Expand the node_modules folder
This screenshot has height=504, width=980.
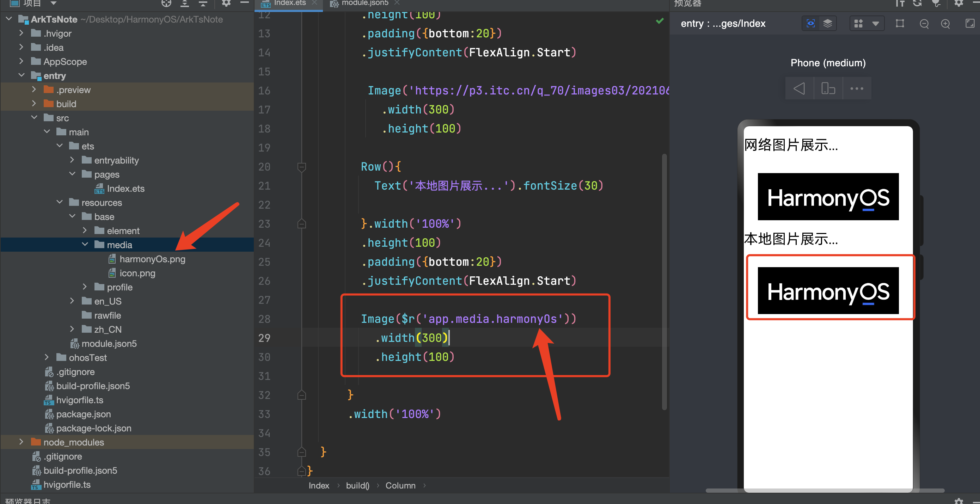21,442
